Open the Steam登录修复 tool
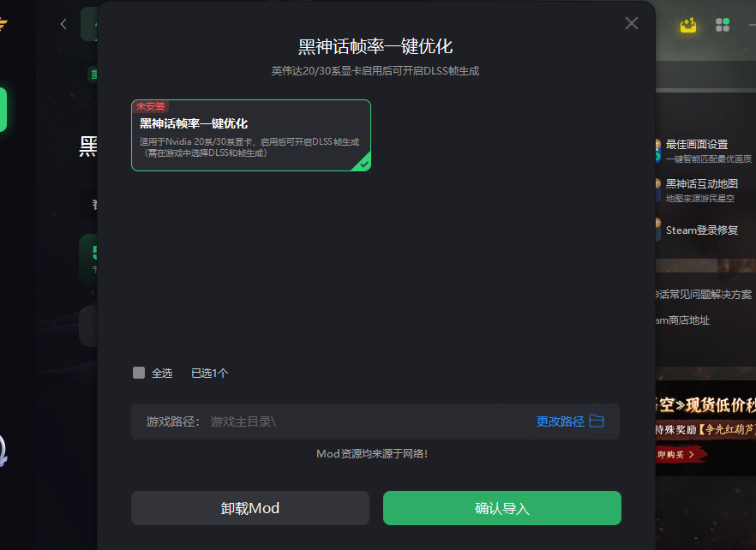The width and height of the screenshot is (756, 550). click(x=701, y=230)
